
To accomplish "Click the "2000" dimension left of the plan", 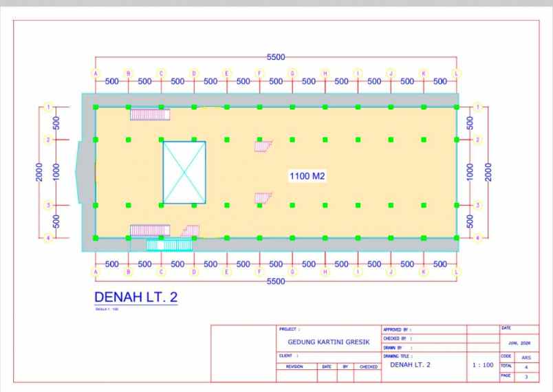I will [39, 172].
